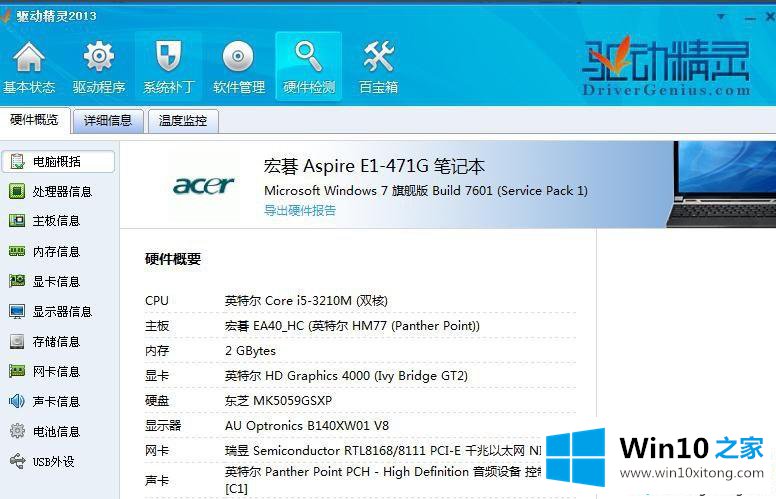Switch to the 温度监控 tab
Screen dimensions: 776x499
click(x=183, y=121)
